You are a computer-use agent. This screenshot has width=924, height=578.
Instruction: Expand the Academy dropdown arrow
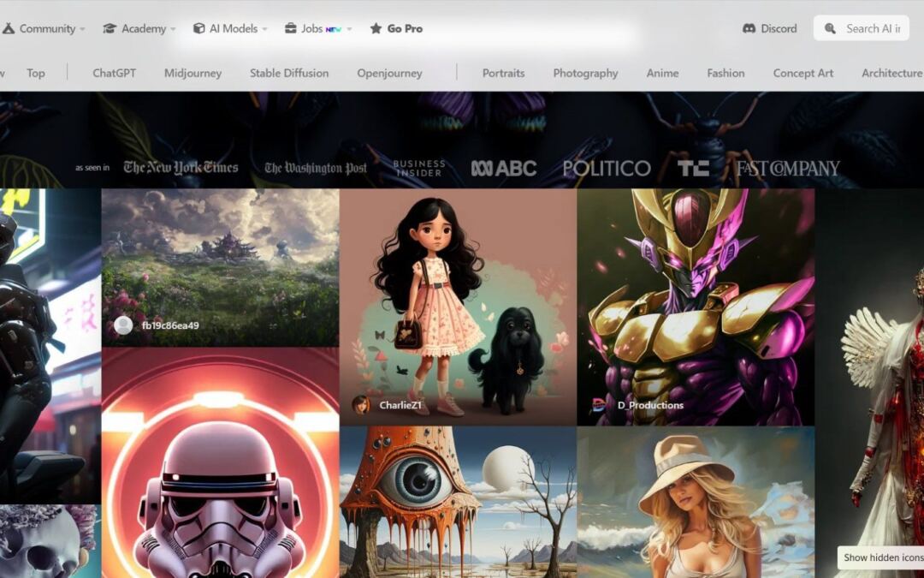coord(173,29)
